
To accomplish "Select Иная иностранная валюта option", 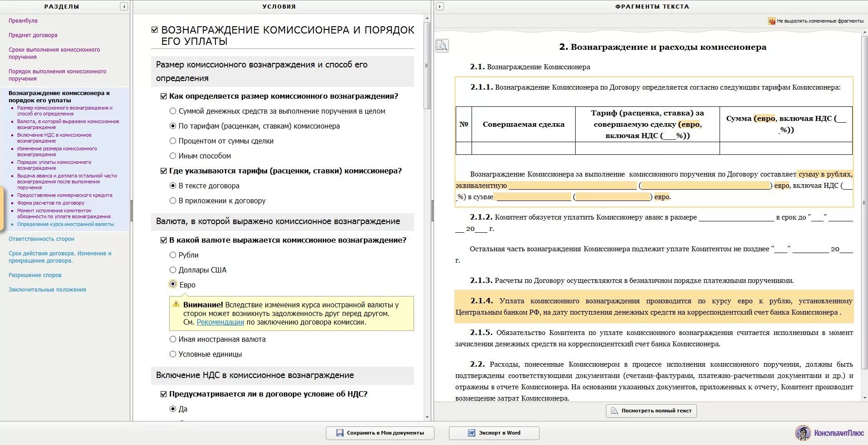I will point(173,339).
